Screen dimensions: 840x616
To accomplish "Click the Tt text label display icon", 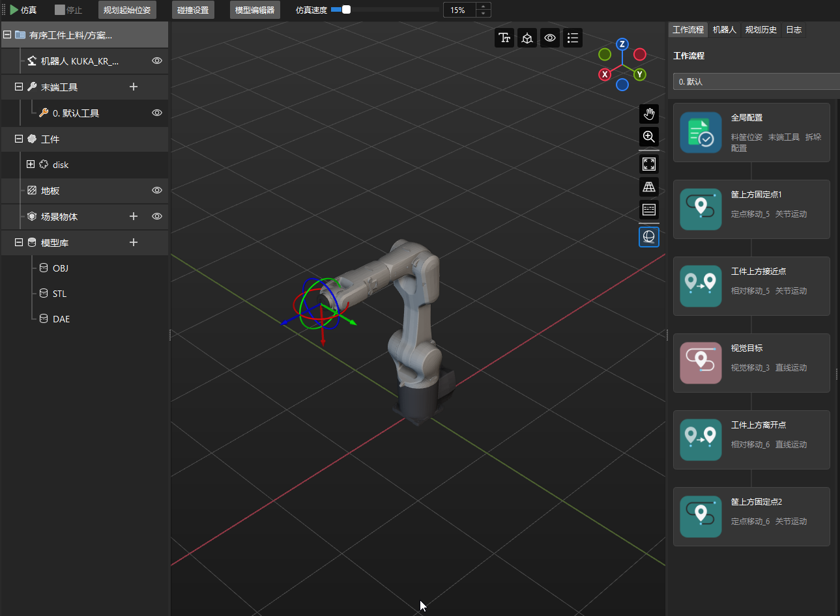I will coord(504,38).
